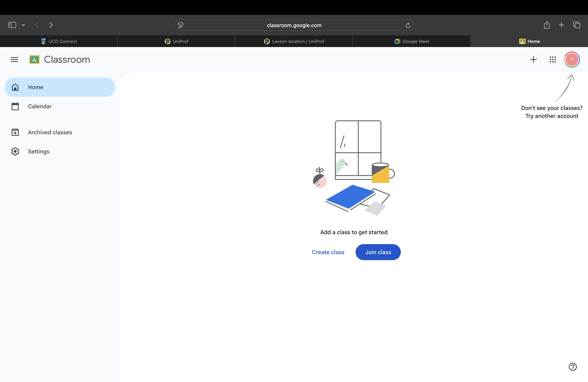Click the classroom.google.com address bar
588x382 pixels.
pyautogui.click(x=294, y=25)
